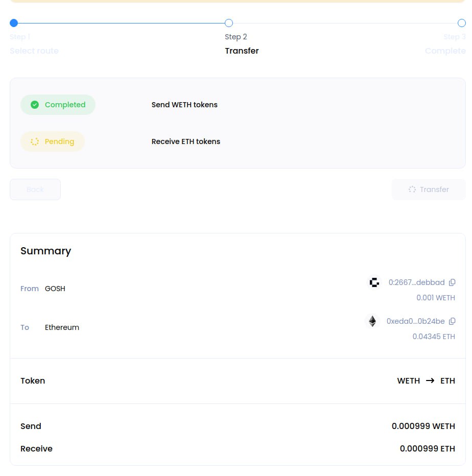Click the WETH to ETH arrow icon
Viewport: 472px width, 476px height.
[430, 381]
